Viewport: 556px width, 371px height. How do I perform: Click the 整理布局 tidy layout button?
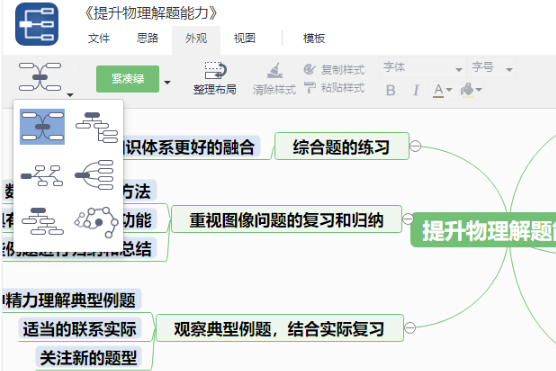point(215,79)
